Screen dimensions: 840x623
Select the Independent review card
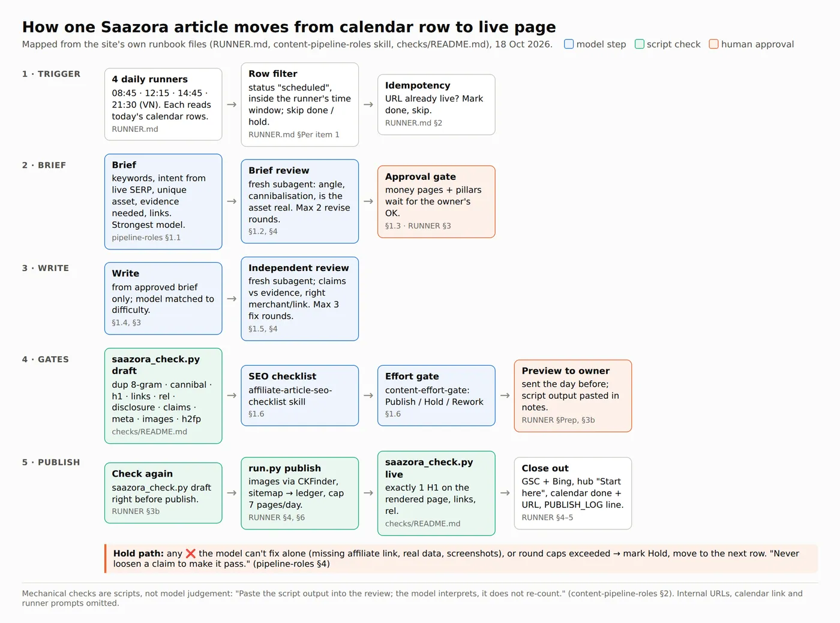pyautogui.click(x=300, y=299)
